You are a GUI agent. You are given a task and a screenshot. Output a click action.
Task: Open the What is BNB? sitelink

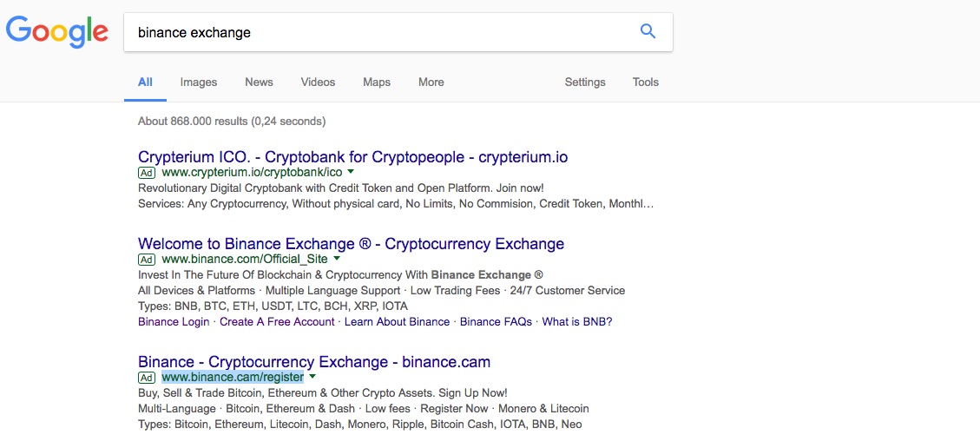577,321
